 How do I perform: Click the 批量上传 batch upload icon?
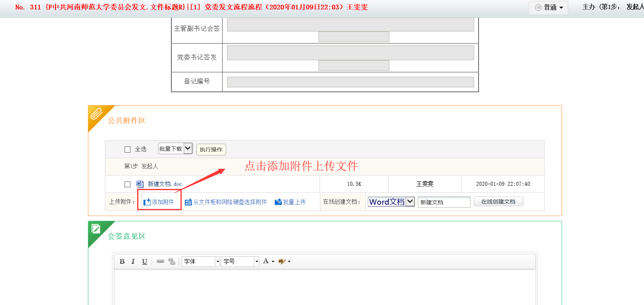coord(278,202)
